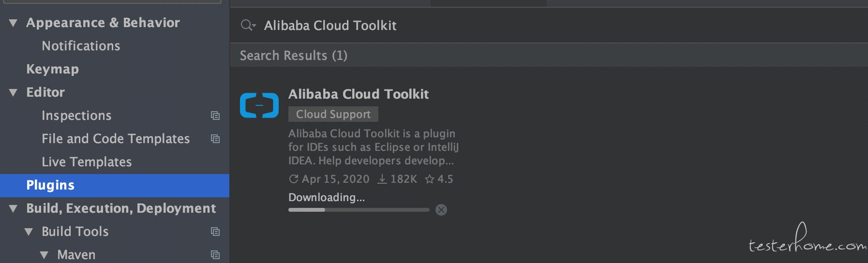Click the plugin download progress bar
868x263 pixels.
[x=359, y=210]
